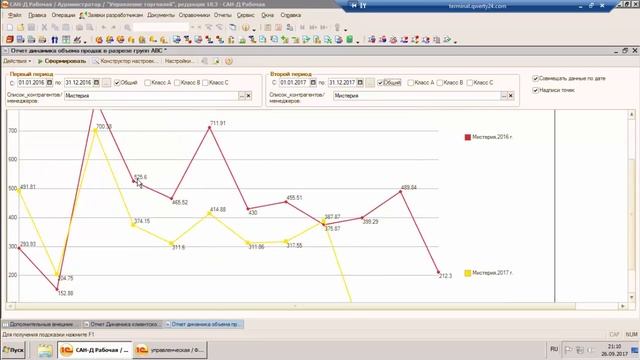
Task: Open the Действия dropdown menu
Action: [17, 61]
